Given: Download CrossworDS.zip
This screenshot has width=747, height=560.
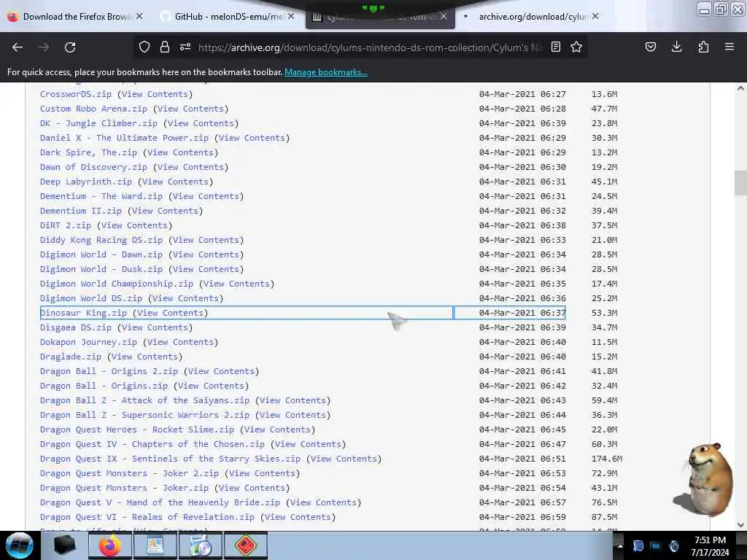Looking at the screenshot, I should (x=75, y=94).
